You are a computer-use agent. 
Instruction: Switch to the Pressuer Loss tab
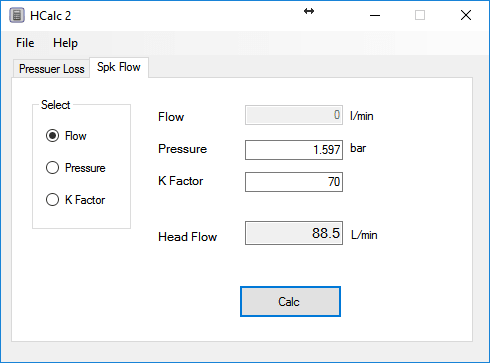52,69
